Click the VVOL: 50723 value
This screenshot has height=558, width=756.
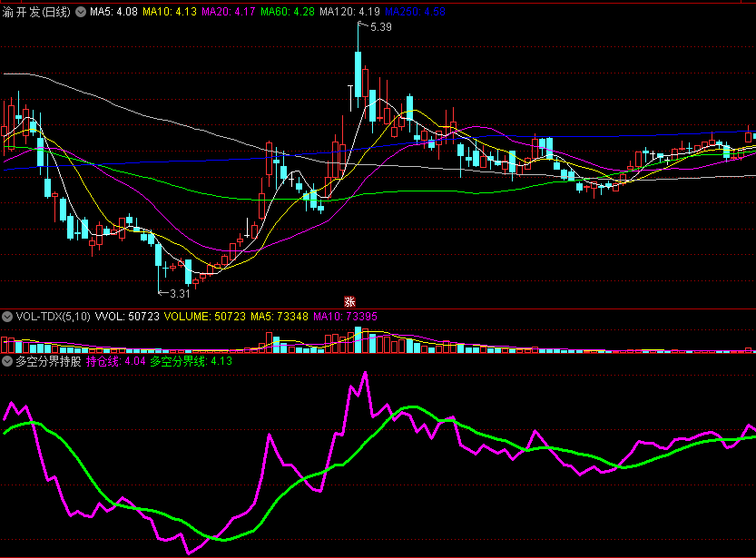[127, 317]
